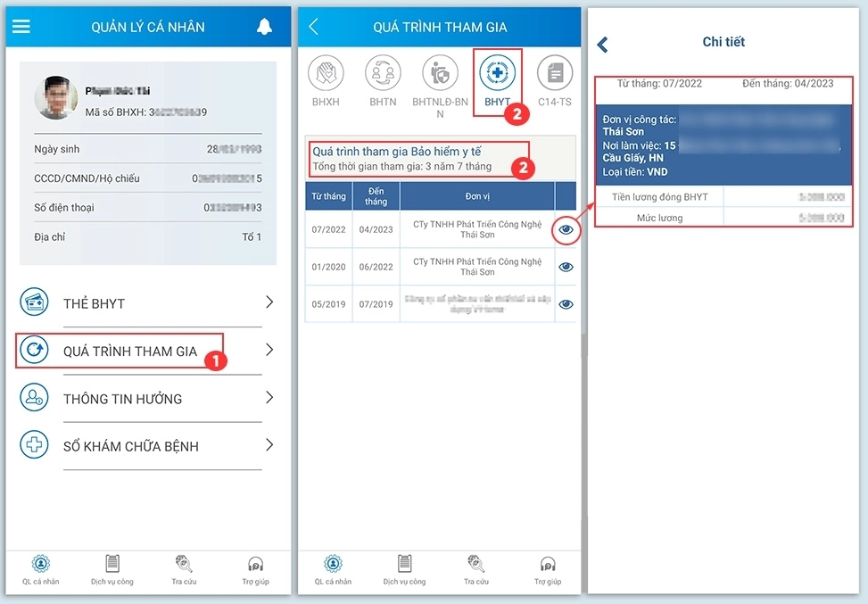868x604 pixels.
Task: Select the BHYT health insurance icon
Action: point(497,72)
